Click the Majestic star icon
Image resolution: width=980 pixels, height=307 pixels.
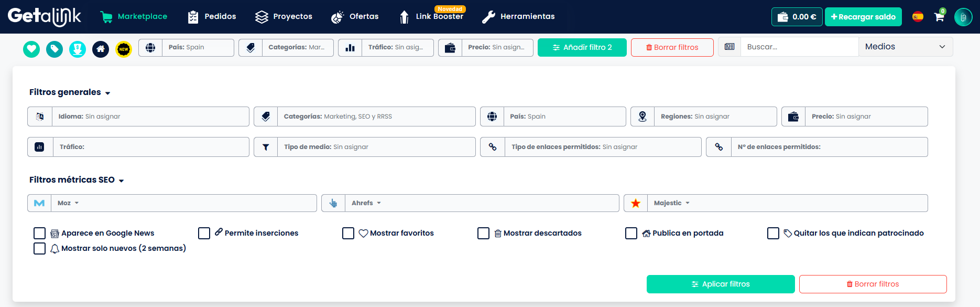(x=636, y=203)
